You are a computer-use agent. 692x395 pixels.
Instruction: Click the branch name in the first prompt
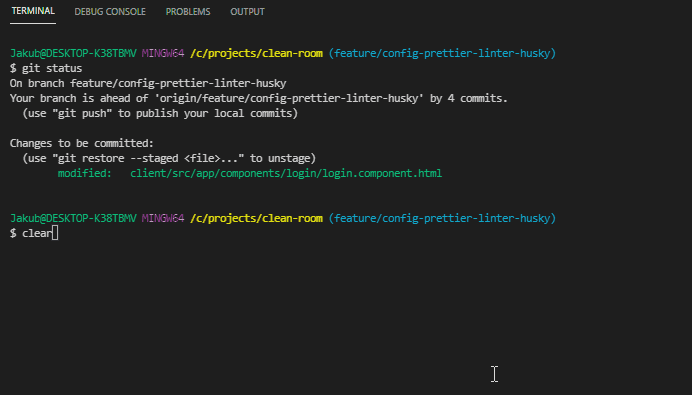click(x=442, y=53)
